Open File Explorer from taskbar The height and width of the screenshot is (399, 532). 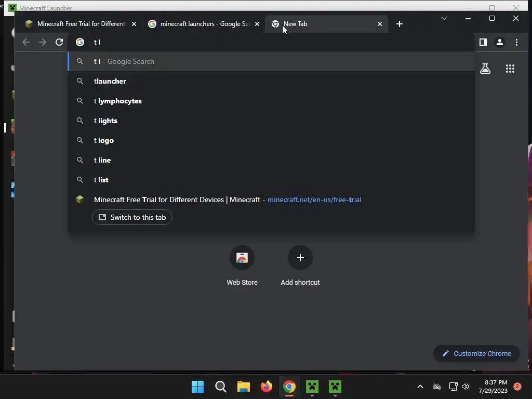[243, 387]
